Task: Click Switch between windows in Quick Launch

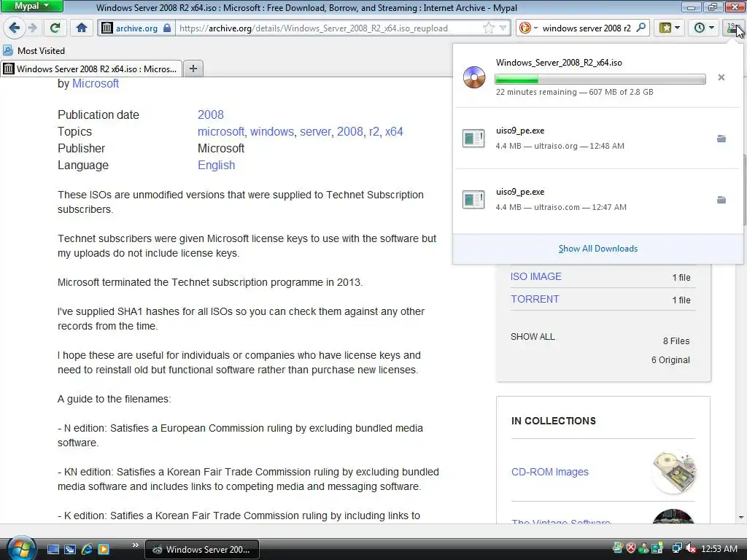Action: click(x=70, y=550)
